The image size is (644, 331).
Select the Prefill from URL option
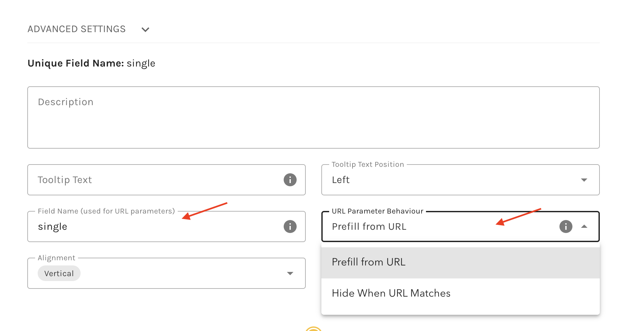pos(368,262)
